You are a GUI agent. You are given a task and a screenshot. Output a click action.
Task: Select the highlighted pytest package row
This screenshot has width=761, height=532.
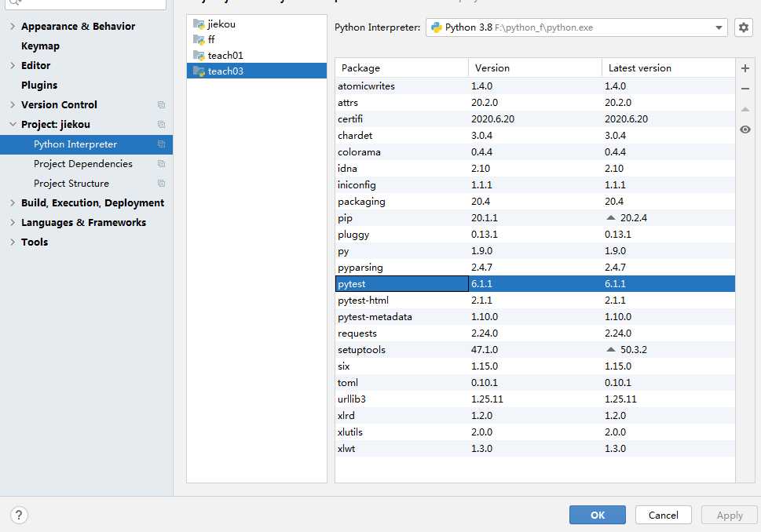(x=535, y=284)
